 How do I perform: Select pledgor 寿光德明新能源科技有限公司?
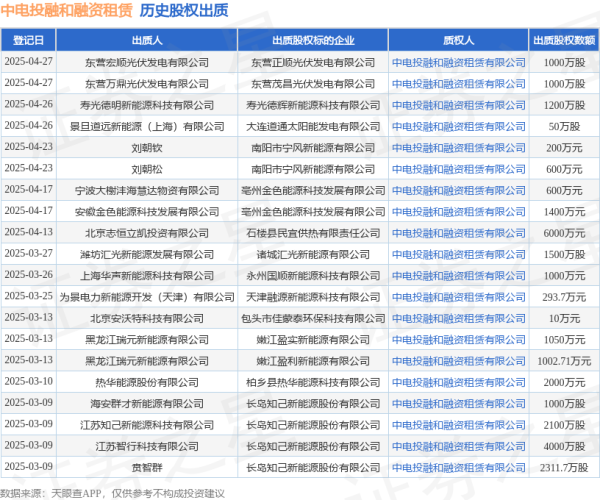pos(149,104)
